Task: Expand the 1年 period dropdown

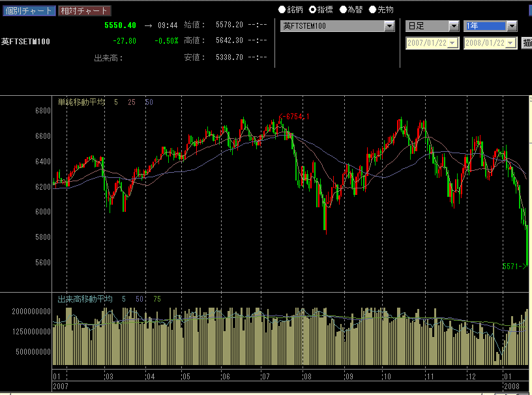Action: tap(512, 26)
